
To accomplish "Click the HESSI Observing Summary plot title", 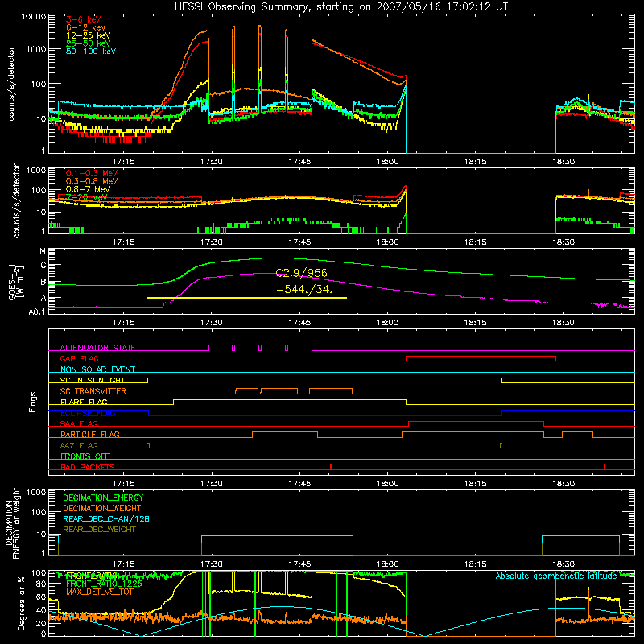I will [x=341, y=7].
